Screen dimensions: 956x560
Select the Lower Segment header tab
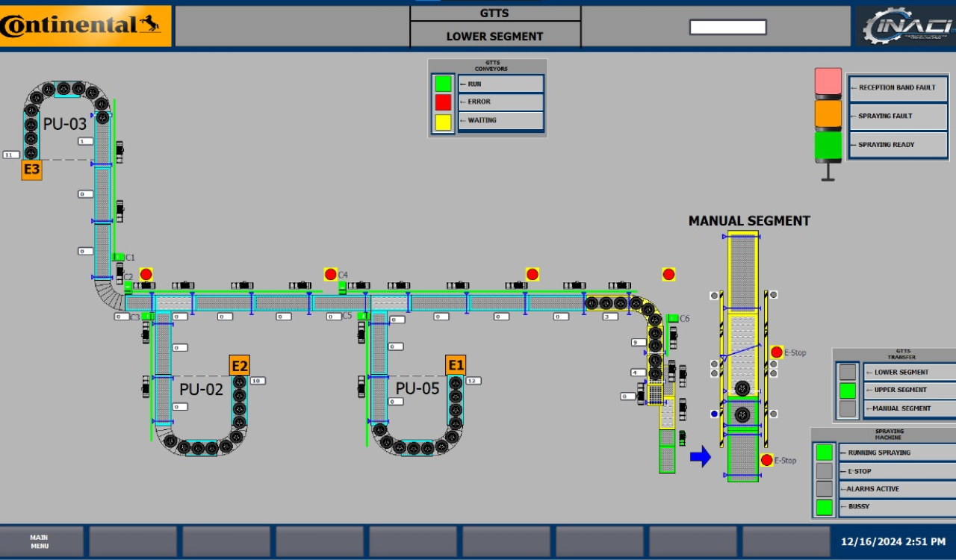click(494, 36)
